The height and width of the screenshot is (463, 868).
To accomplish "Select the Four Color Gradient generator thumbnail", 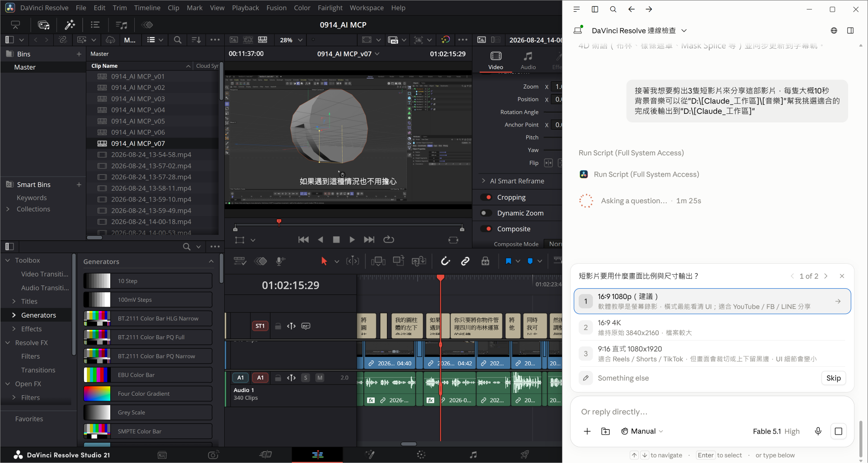I will coord(97,394).
